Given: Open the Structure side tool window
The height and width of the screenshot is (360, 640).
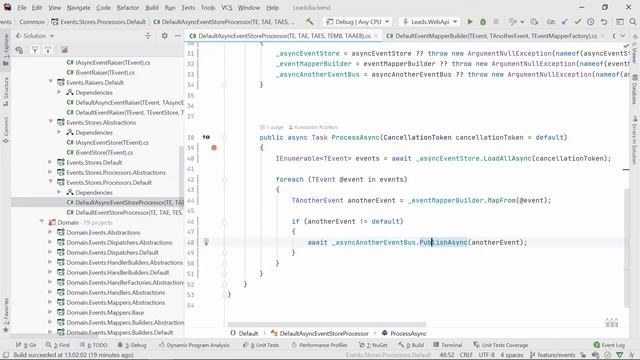Looking at the screenshot, I should click(6, 92).
